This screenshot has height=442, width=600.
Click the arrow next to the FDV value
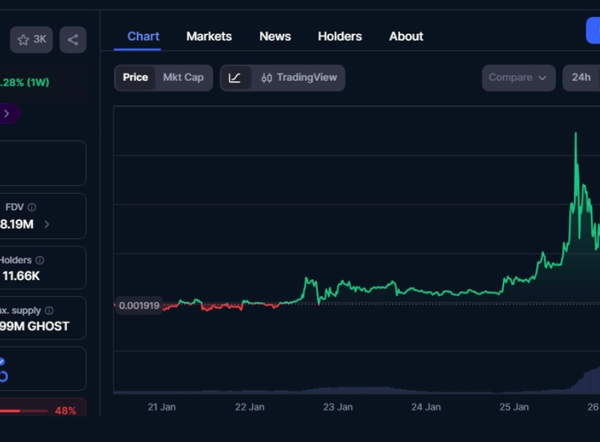click(47, 225)
